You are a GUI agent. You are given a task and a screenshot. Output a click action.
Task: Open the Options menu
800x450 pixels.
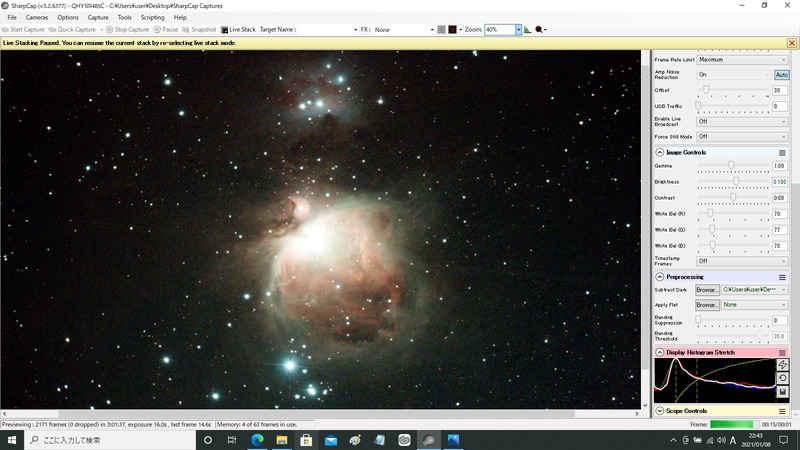coord(68,17)
